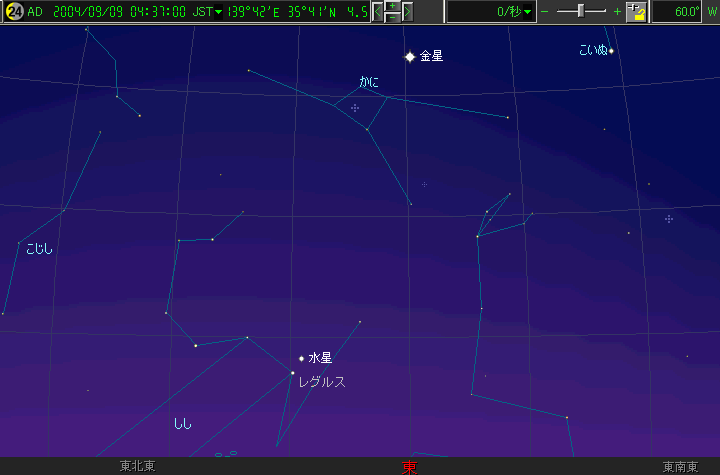Step time forward with right arrow
The height and width of the screenshot is (475, 720).
click(407, 12)
